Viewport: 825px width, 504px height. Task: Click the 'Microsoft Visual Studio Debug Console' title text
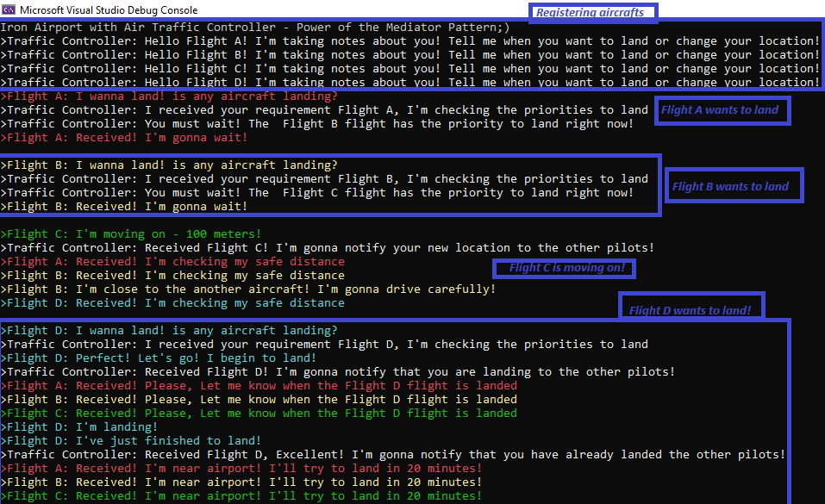109,10
